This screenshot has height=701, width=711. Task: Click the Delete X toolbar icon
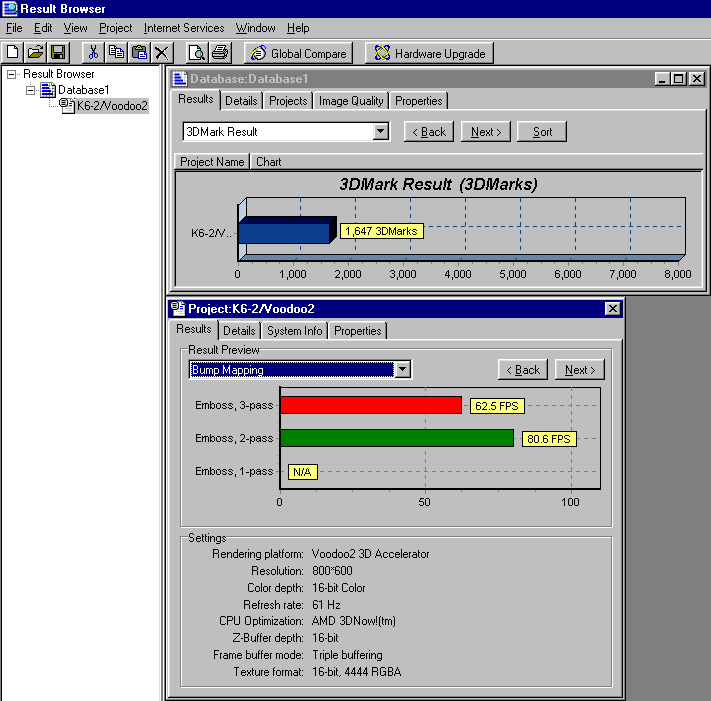161,53
